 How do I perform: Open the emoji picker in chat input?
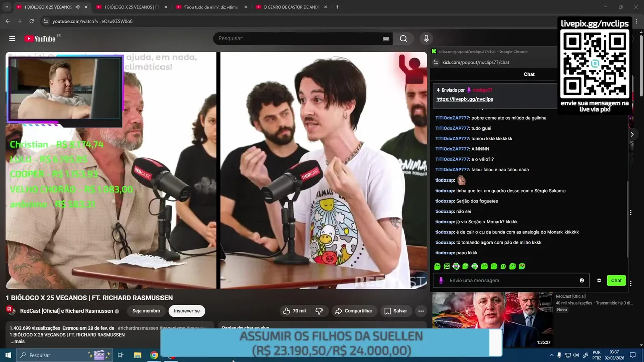point(582,281)
